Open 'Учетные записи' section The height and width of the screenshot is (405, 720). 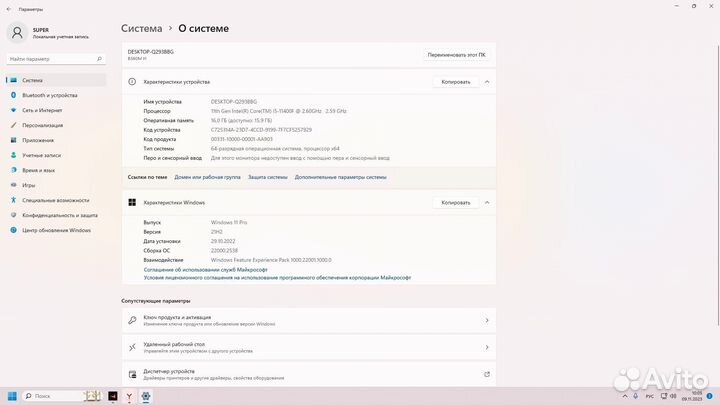56,155
